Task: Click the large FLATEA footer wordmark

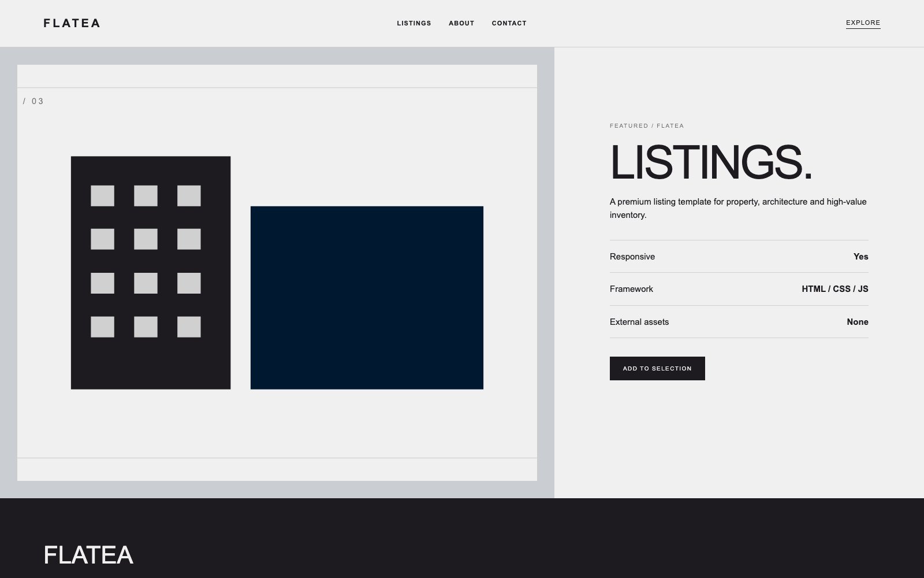Action: (x=88, y=555)
